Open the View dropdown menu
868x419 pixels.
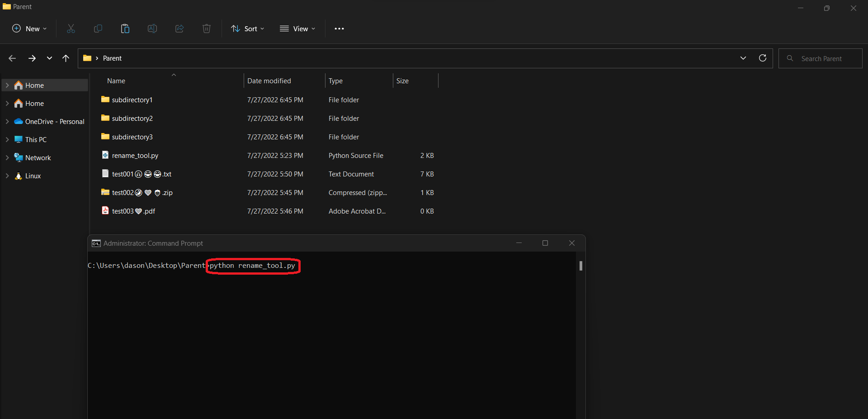(297, 29)
